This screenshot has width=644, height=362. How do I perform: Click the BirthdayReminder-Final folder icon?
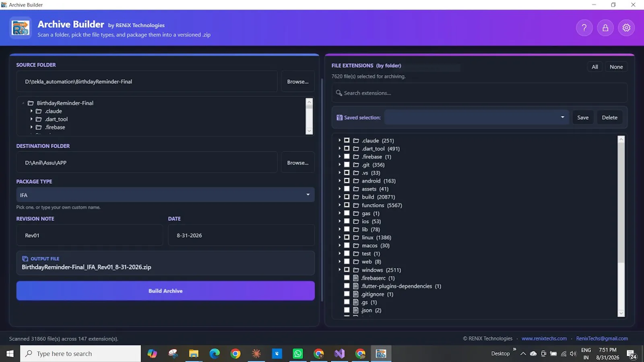(x=31, y=103)
